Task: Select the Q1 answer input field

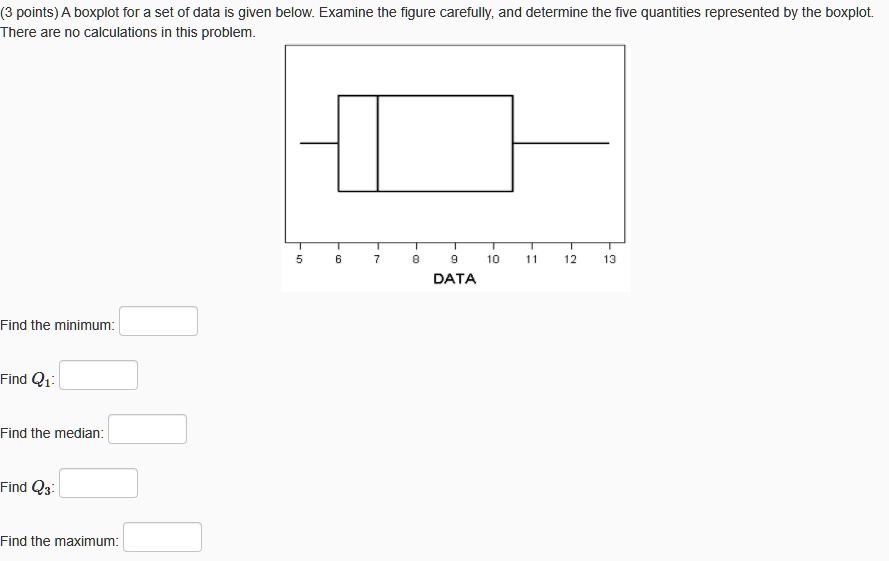Action: (98, 375)
